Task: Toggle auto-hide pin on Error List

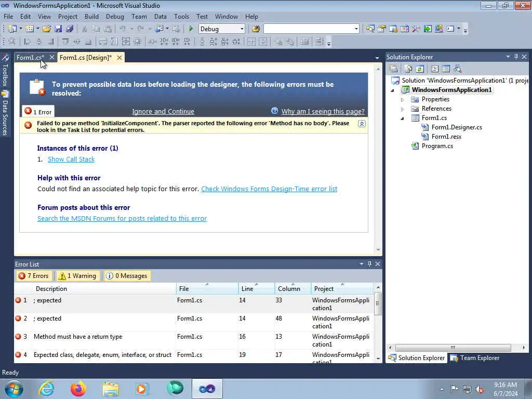Action: [x=369, y=264]
